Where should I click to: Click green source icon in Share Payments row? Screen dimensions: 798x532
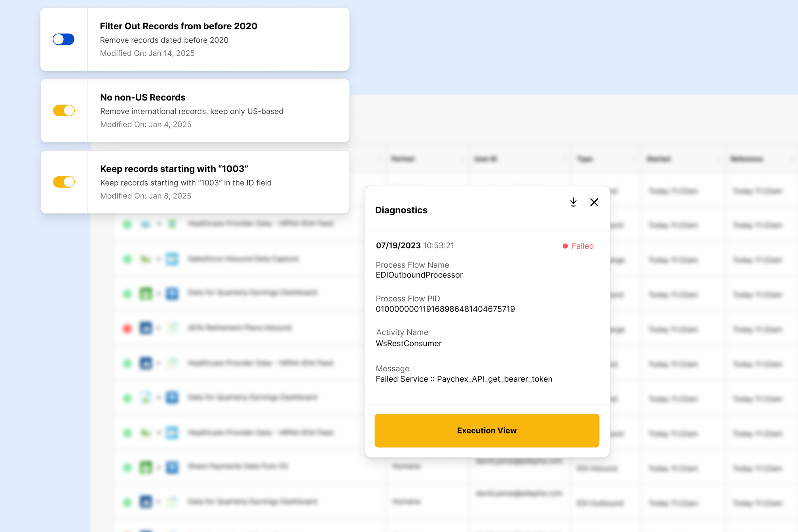[146, 467]
